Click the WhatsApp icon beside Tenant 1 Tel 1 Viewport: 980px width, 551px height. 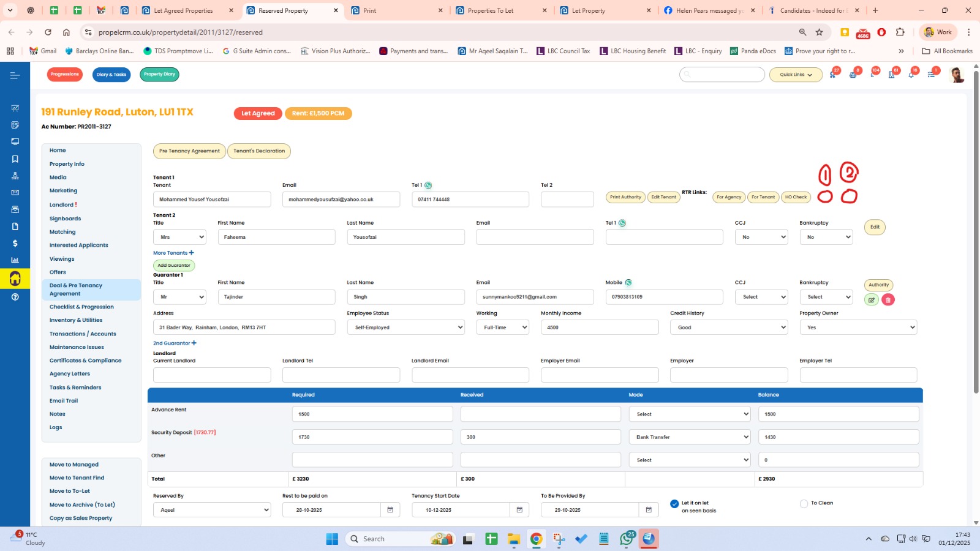click(x=428, y=186)
